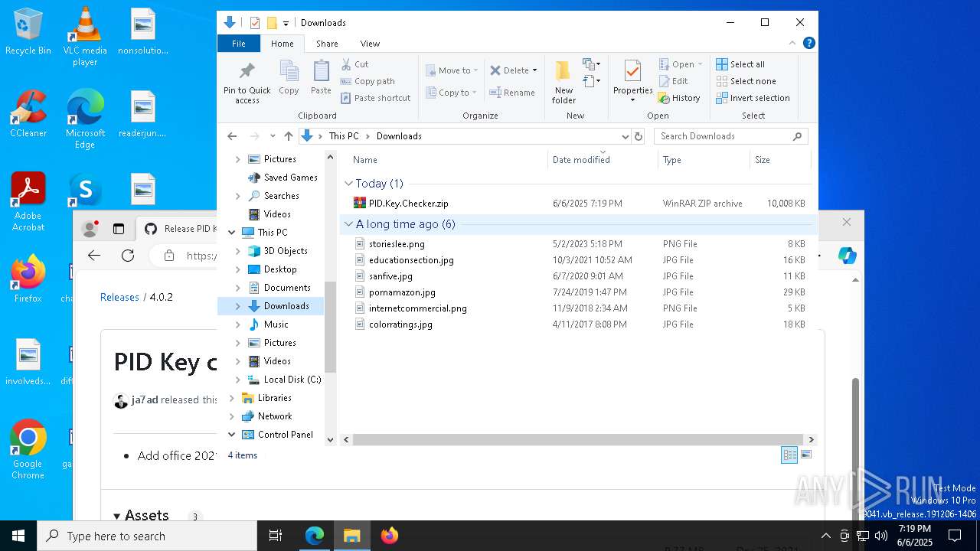Open Google Chrome desktop shortcut
This screenshot has width=980, height=551.
pyautogui.click(x=28, y=449)
